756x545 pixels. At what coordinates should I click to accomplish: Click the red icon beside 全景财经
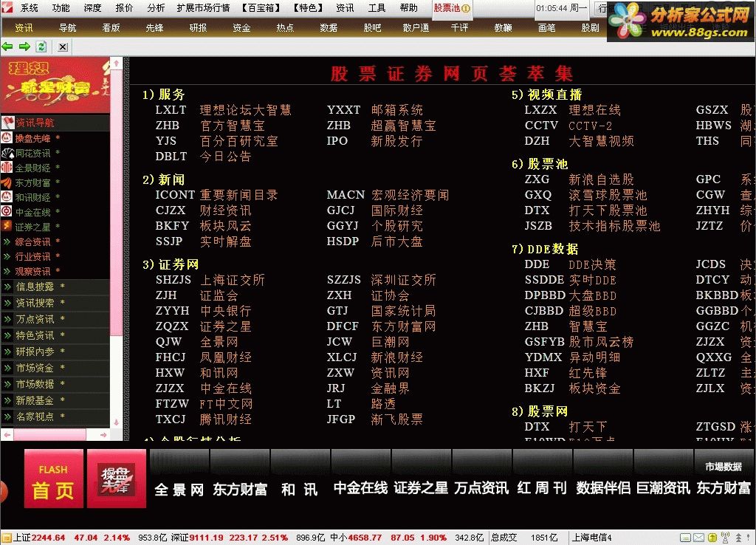point(7,168)
